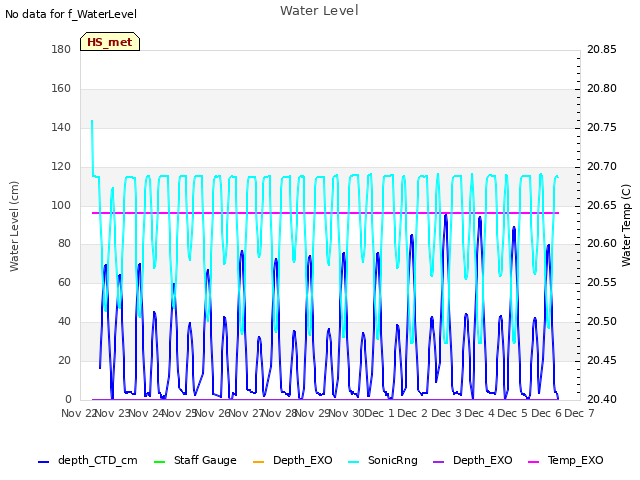Click the 20.40 right y-axis label
640x480 pixels.
602,399
